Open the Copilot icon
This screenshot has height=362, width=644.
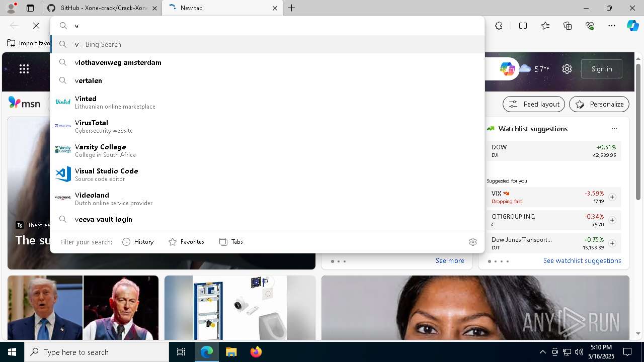pyautogui.click(x=632, y=26)
